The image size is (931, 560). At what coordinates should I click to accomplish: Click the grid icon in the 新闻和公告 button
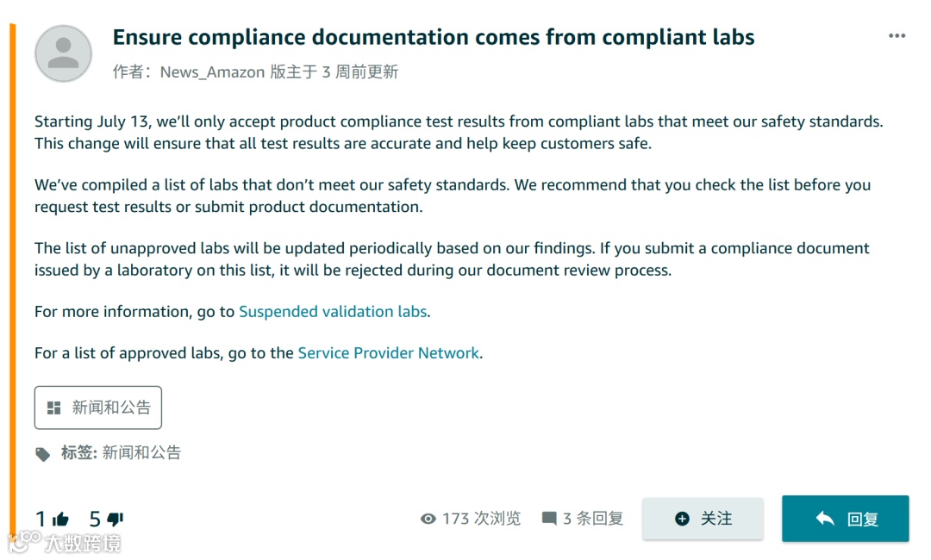coord(54,408)
